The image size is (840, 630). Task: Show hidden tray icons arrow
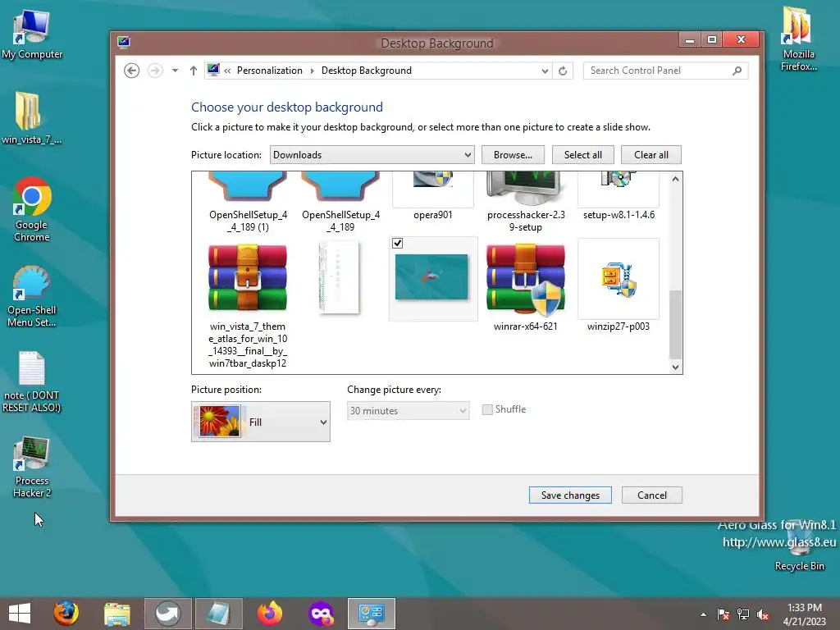[703, 614]
